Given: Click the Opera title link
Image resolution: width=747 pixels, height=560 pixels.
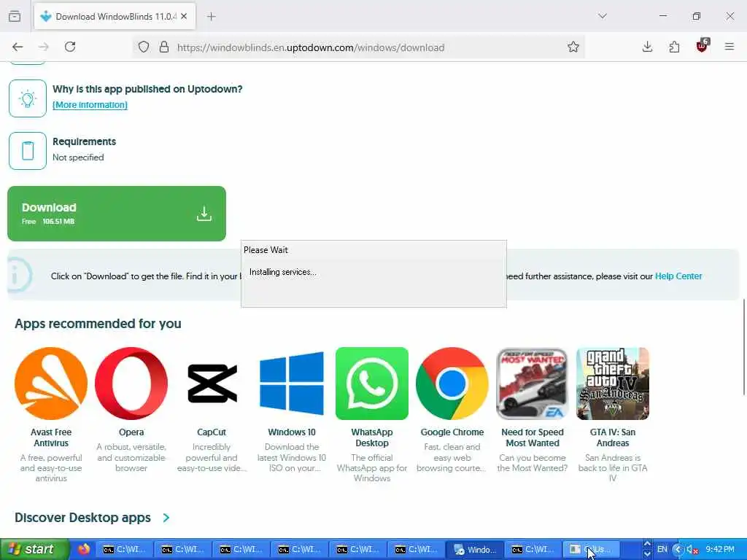Looking at the screenshot, I should (x=131, y=432).
